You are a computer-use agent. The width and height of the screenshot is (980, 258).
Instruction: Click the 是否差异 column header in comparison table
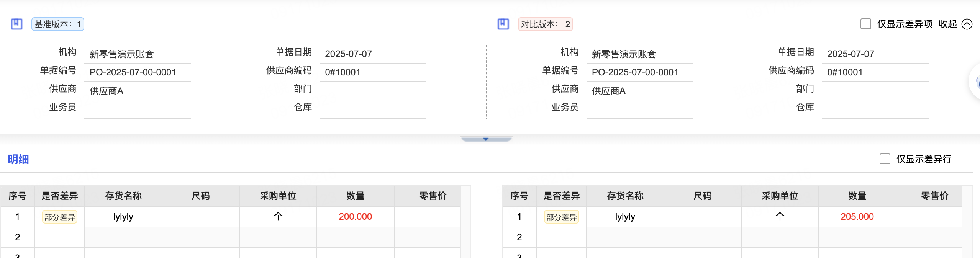(561, 196)
